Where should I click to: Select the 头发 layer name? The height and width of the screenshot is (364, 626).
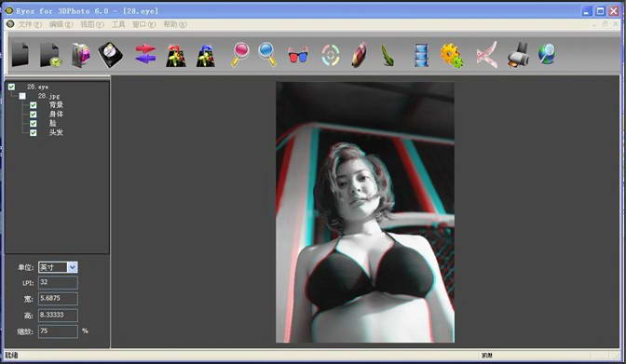click(56, 132)
